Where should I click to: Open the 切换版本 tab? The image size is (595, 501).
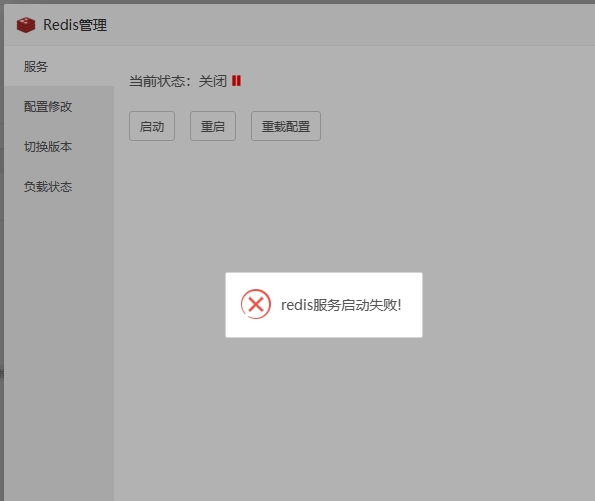tap(59, 147)
